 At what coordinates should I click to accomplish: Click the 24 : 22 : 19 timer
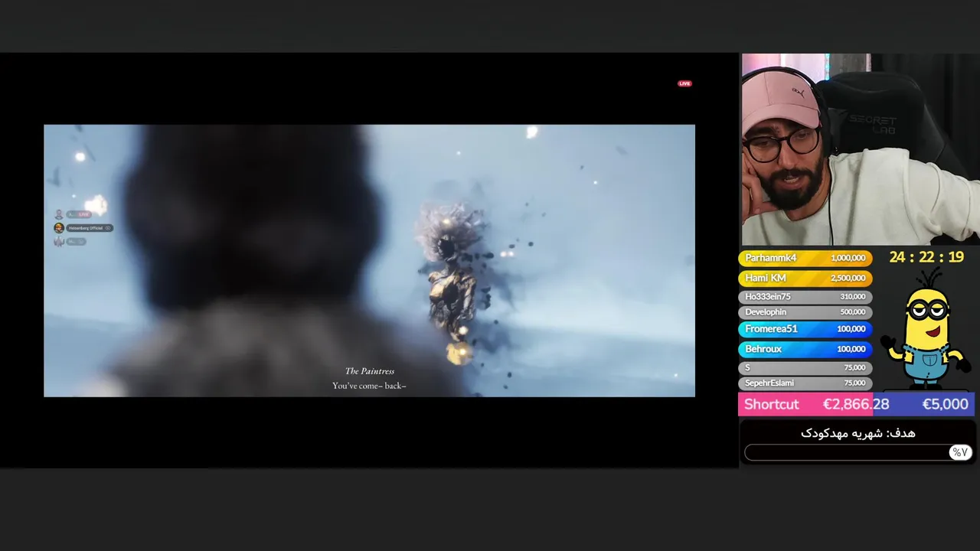[926, 258]
